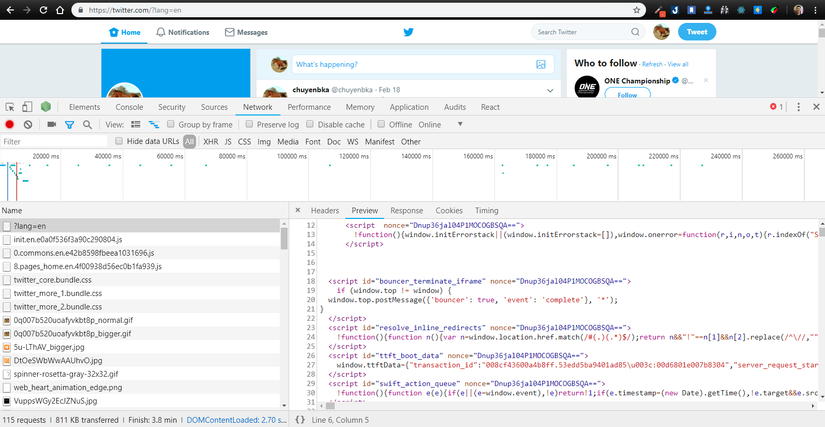This screenshot has height=427, width=825.
Task: Click the network Filter text field
Action: (x=54, y=141)
